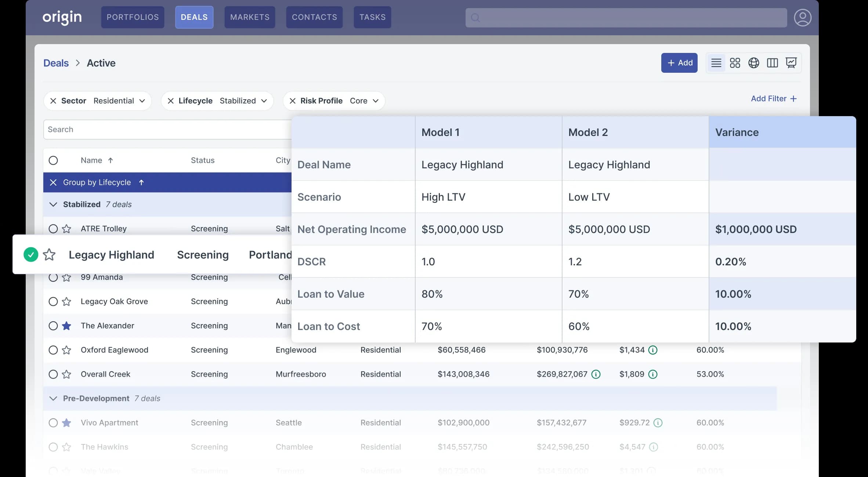Viewport: 868px width, 477px height.
Task: Open the Contacts tab
Action: (x=314, y=17)
